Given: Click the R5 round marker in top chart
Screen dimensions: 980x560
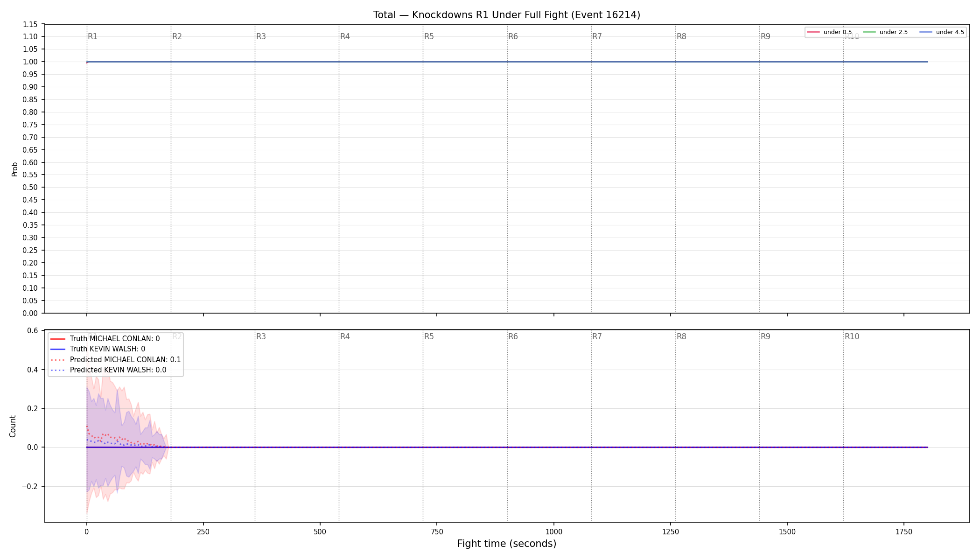Looking at the screenshot, I should point(429,36).
